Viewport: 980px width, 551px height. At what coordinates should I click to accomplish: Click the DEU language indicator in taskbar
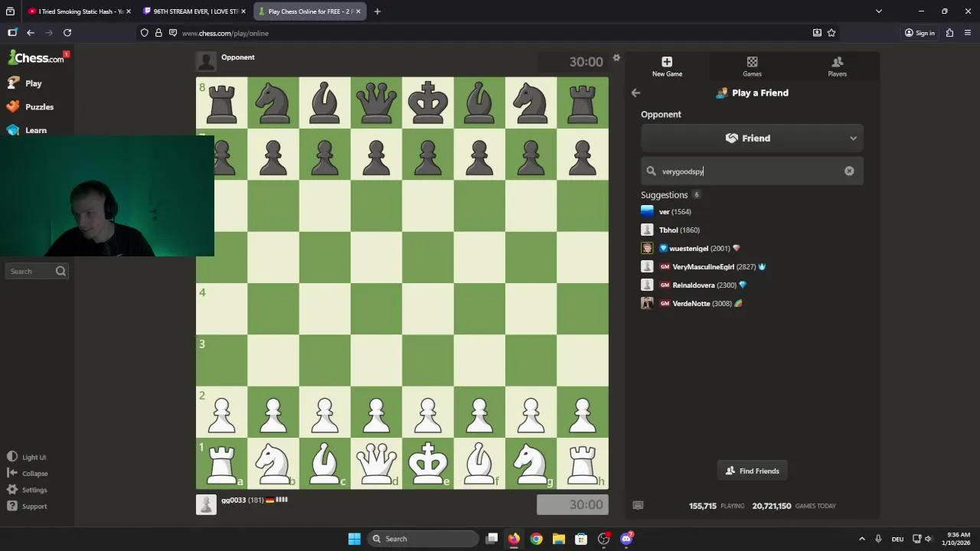coord(897,539)
